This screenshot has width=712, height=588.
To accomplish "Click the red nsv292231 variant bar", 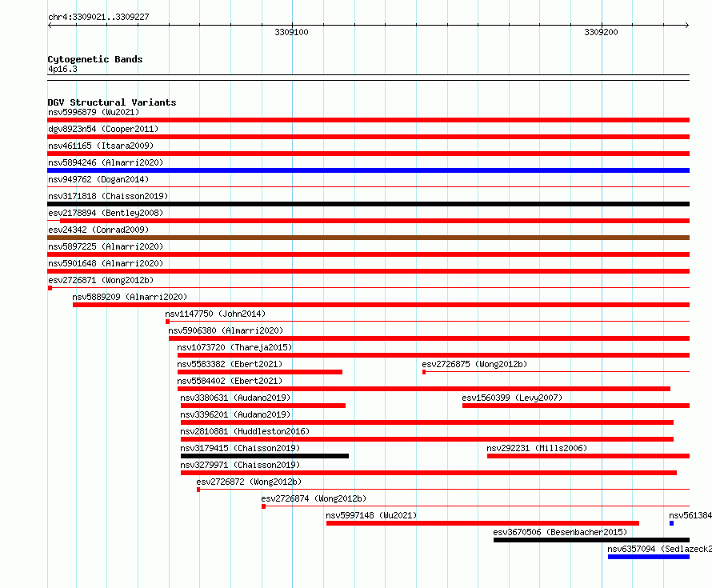I will [589, 456].
